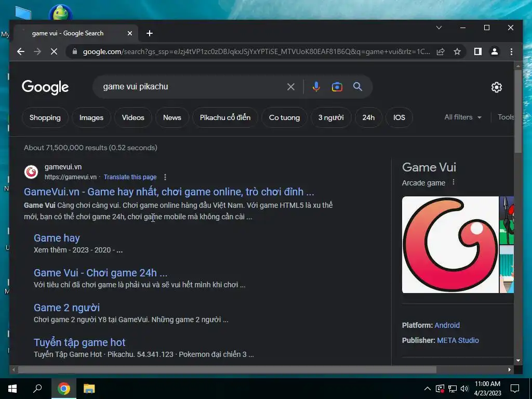
Task: Switch to Videos results
Action: coord(133,117)
